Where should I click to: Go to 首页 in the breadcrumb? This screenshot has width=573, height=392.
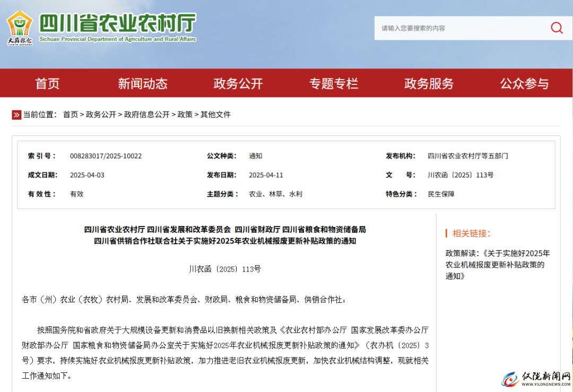pyautogui.click(x=71, y=115)
